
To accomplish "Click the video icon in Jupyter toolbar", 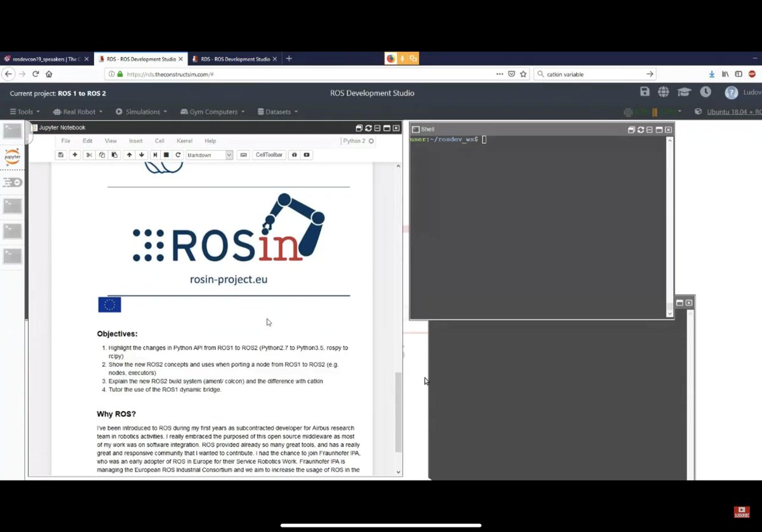I will (x=307, y=155).
